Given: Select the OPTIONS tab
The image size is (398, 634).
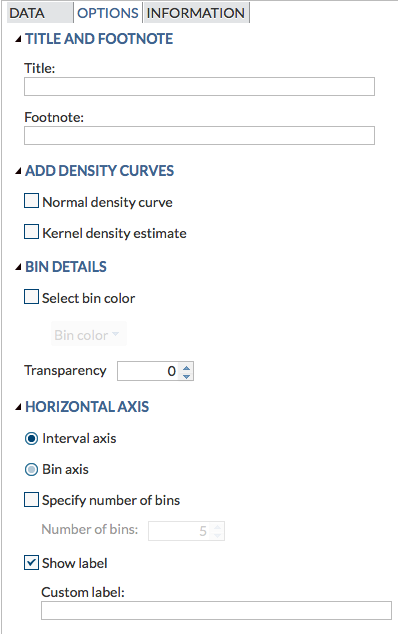Looking at the screenshot, I should point(108,13).
